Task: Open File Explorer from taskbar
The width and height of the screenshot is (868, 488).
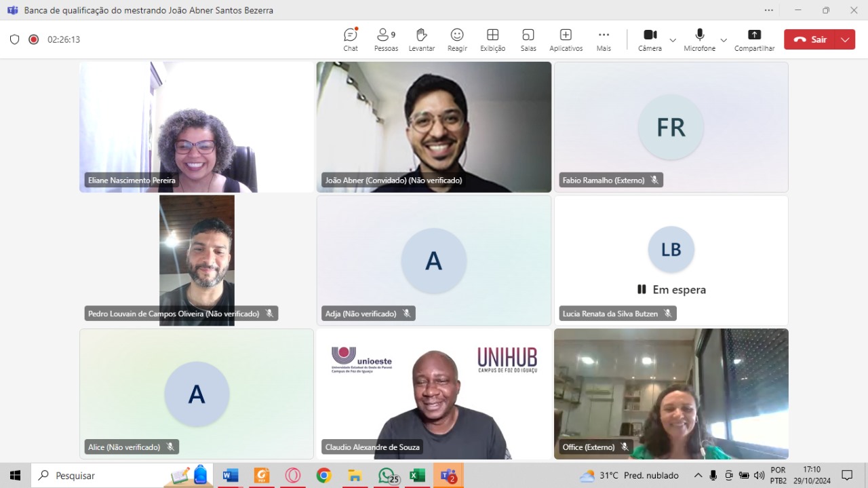Action: click(355, 475)
